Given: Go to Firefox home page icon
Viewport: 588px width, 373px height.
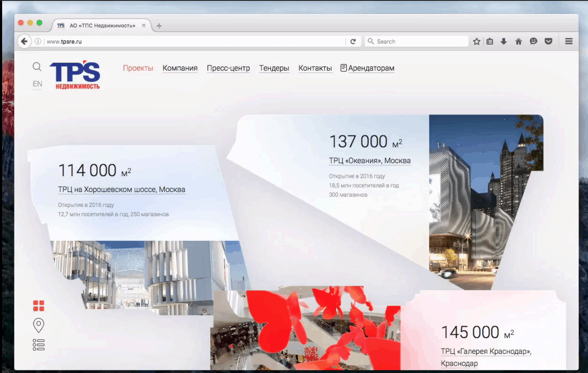Looking at the screenshot, I should click(518, 41).
